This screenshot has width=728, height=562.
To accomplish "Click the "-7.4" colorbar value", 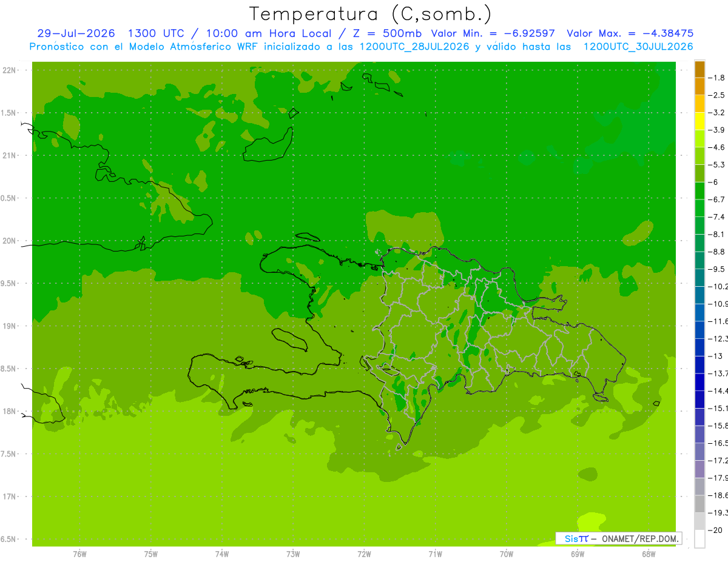I will pyautogui.click(x=716, y=216).
